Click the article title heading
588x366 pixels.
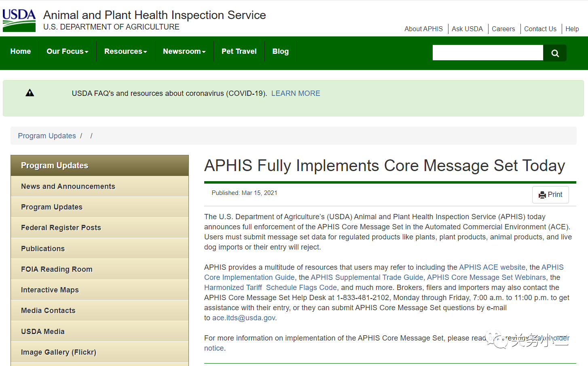(385, 166)
